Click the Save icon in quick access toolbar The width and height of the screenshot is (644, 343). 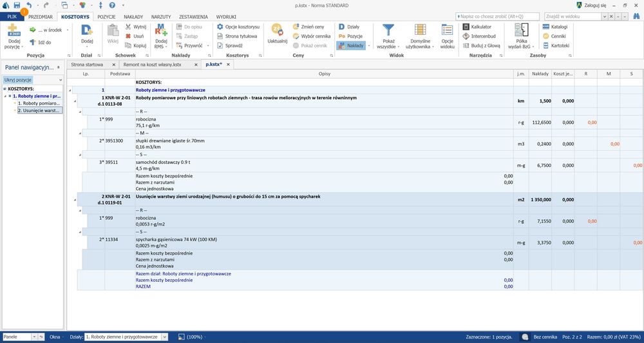pos(17,5)
